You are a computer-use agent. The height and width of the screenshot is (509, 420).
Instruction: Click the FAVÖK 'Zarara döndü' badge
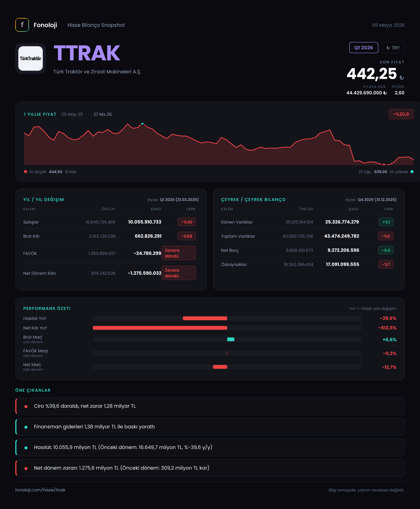[x=178, y=253]
